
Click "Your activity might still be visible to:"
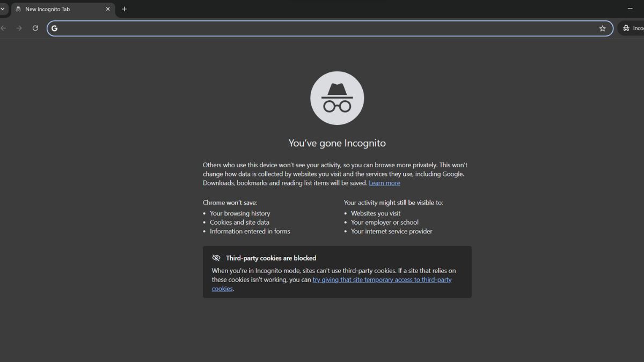tap(393, 203)
